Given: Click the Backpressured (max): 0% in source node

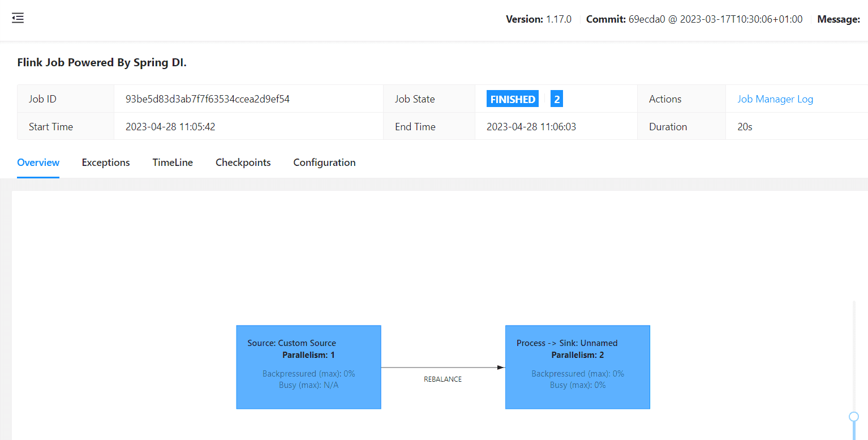Looking at the screenshot, I should 308,374.
